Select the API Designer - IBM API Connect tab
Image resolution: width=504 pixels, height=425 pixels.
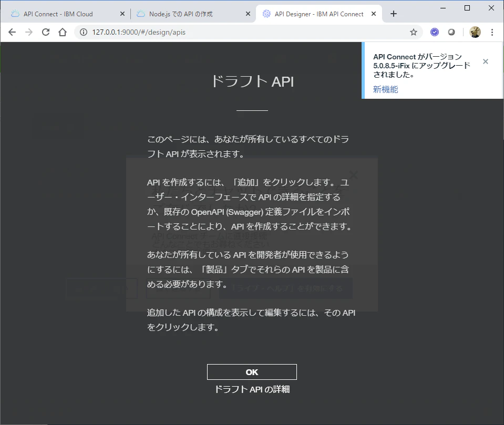coord(319,14)
